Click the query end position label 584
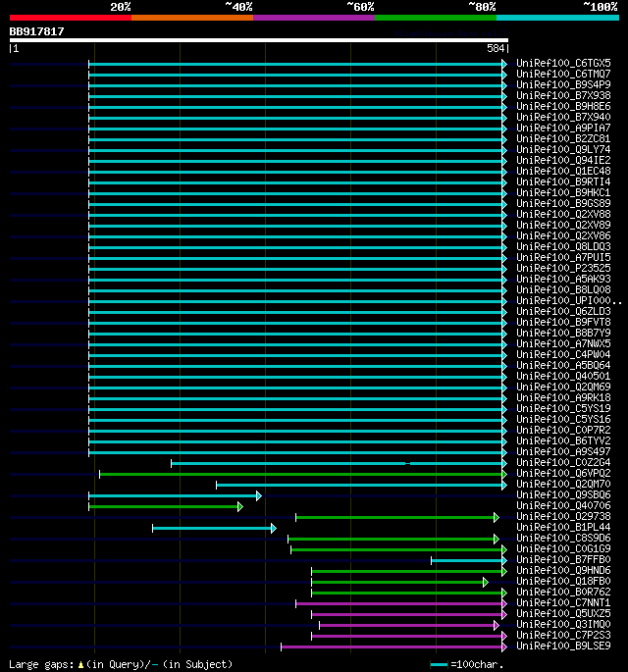This screenshot has height=672, width=628. pyautogui.click(x=496, y=48)
